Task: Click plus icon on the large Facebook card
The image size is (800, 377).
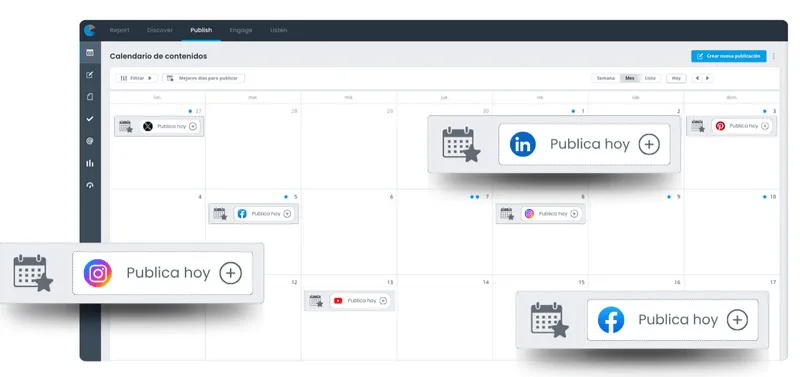Action: pos(737,320)
